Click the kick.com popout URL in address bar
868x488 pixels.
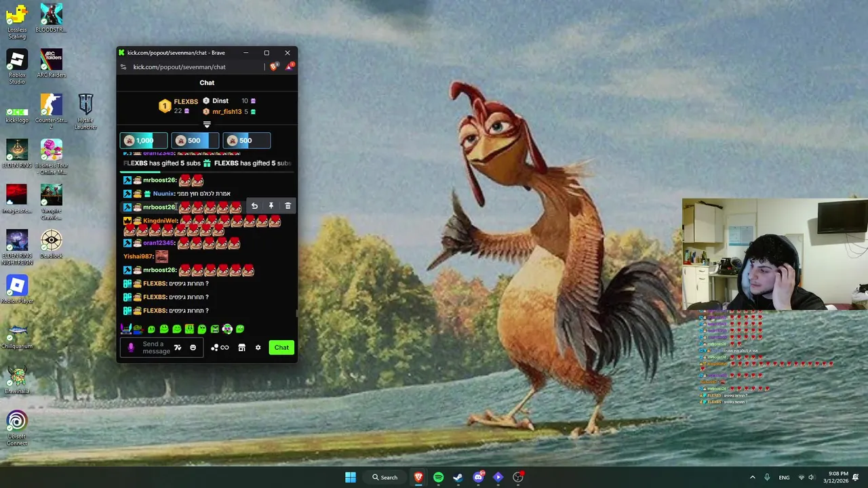click(x=179, y=66)
